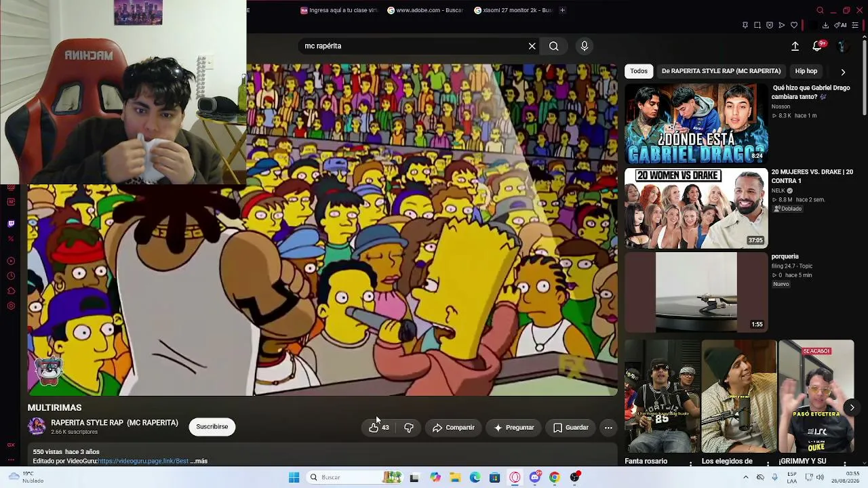Show hidden system tray icons
Screen dimensions: 868x488
click(745, 477)
